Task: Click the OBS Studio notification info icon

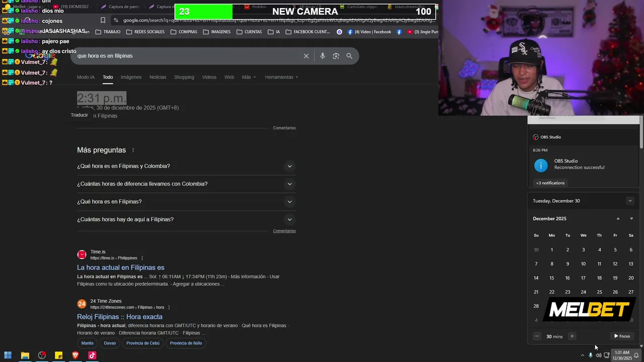Action: click(541, 165)
